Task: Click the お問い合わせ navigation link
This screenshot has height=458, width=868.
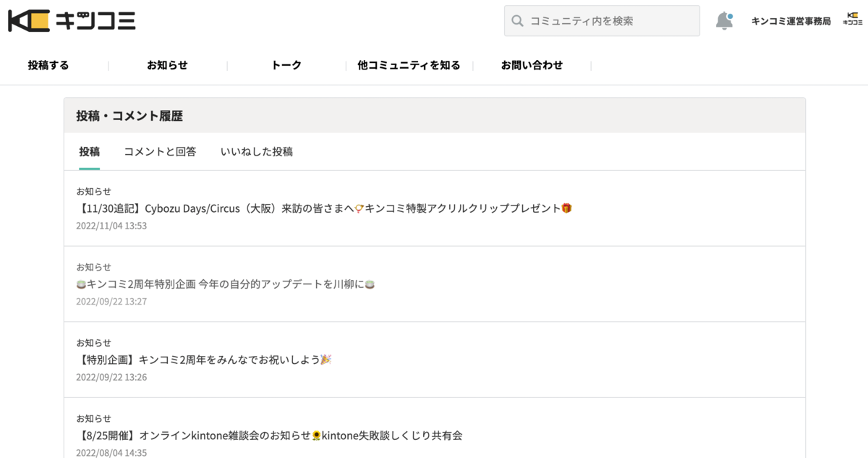Action: (x=533, y=64)
